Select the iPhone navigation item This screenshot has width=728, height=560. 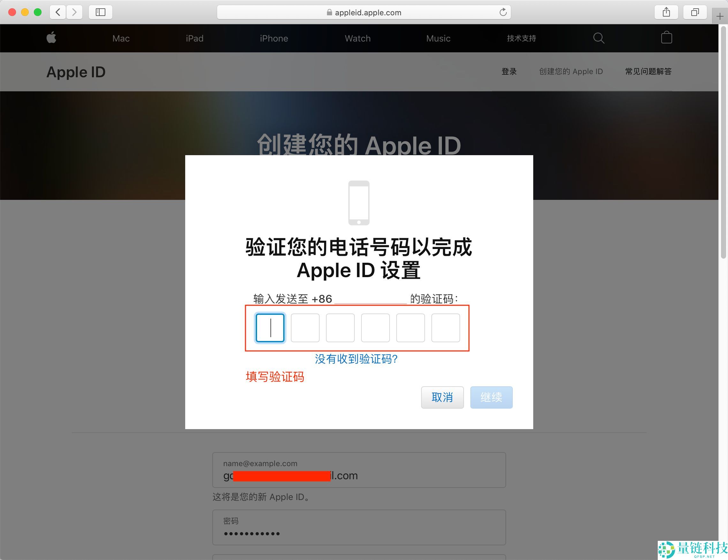click(274, 38)
